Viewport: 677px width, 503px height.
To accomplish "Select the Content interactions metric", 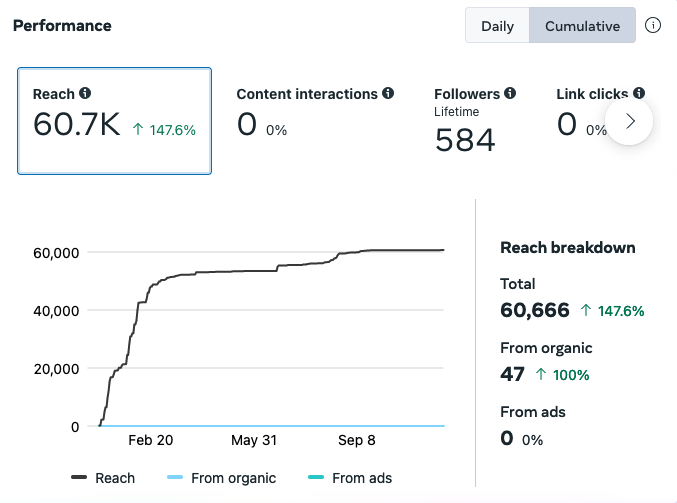I will pos(315,113).
